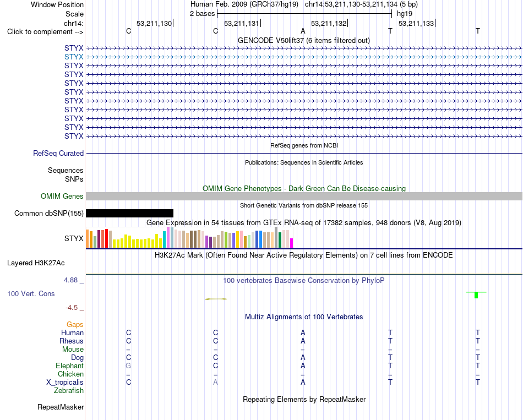Click the RepeatMasker track label
The width and height of the screenshot is (523, 420).
coord(61,407)
